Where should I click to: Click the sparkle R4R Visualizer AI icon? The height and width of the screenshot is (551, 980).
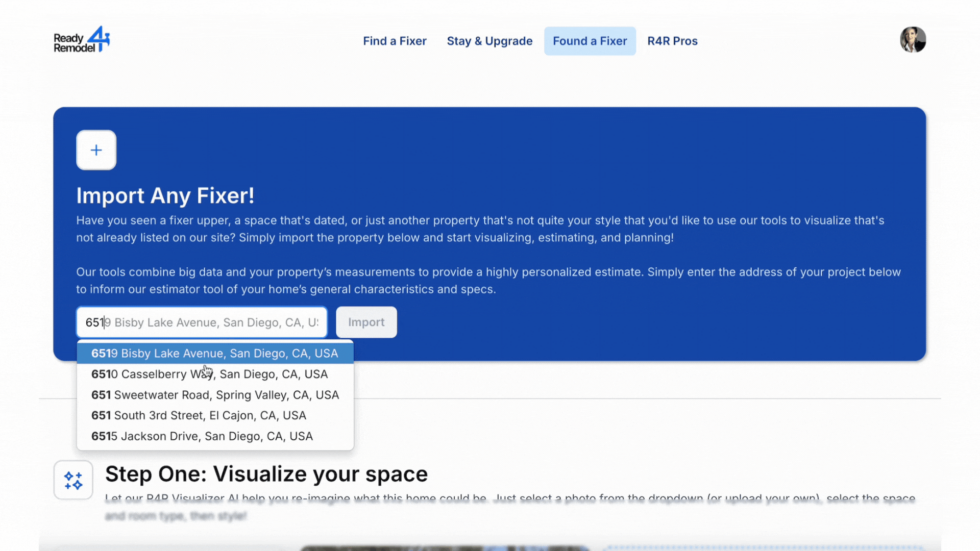pos(73,480)
